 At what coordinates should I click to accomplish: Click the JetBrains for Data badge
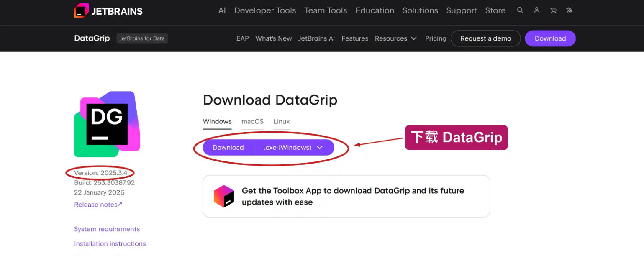(142, 38)
